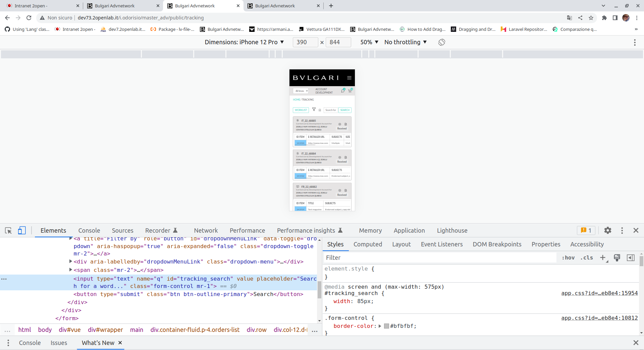Open the drawer three-dot menu near Console
This screenshot has height=350, width=644.
click(x=8, y=343)
